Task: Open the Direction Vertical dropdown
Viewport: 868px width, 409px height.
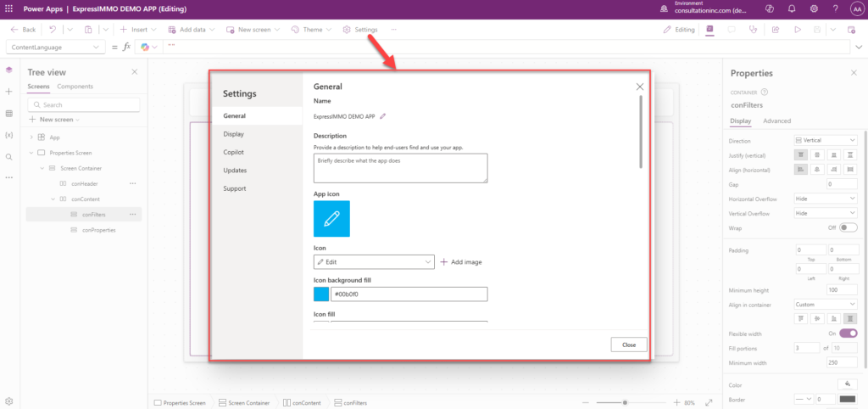Action: pos(826,141)
